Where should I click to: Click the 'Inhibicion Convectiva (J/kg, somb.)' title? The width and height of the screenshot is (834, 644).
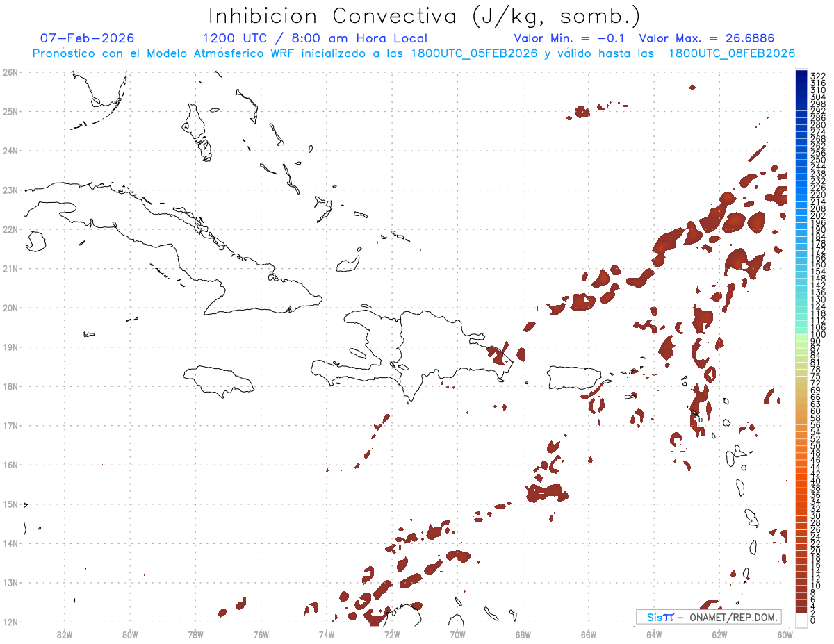424,16
